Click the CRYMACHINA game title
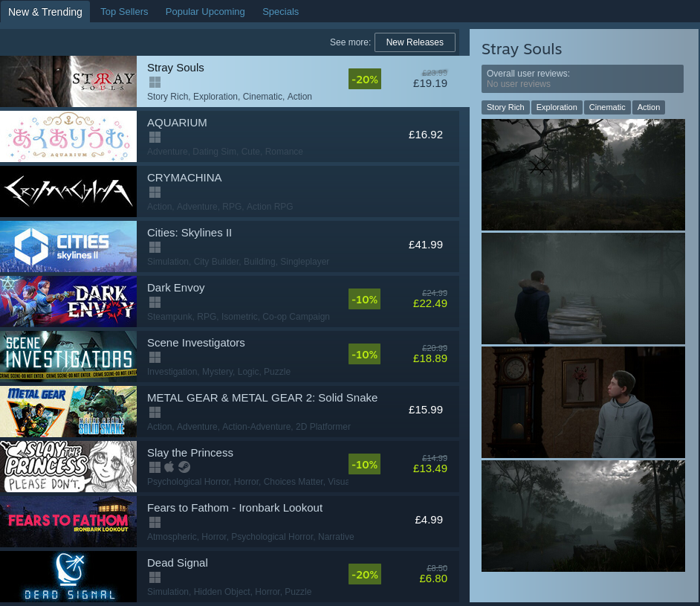Screen dimensions: 700x606 tap(184, 177)
